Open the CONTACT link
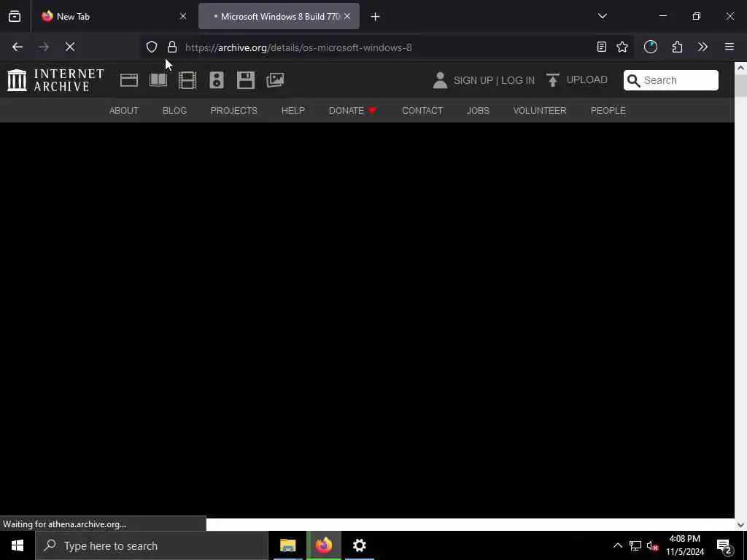The height and width of the screenshot is (560, 747). pos(422,111)
